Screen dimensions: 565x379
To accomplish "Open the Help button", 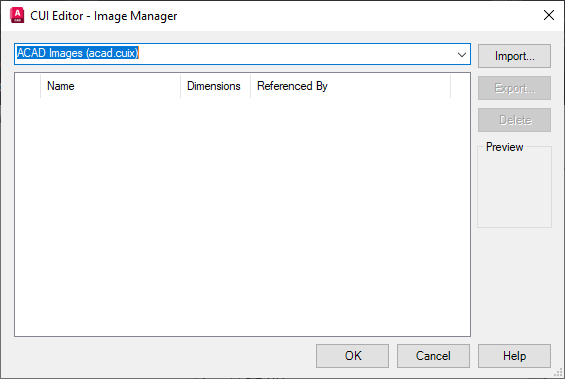I will (514, 356).
